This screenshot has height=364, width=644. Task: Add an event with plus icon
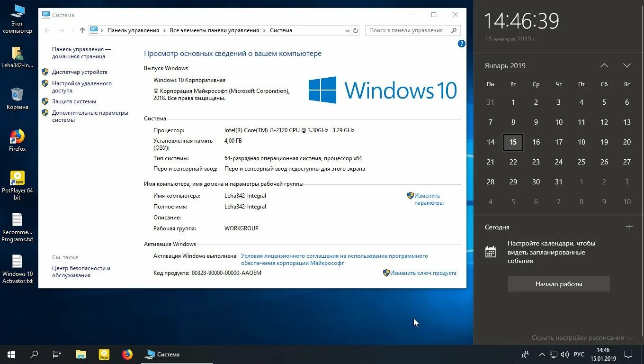[x=629, y=227]
